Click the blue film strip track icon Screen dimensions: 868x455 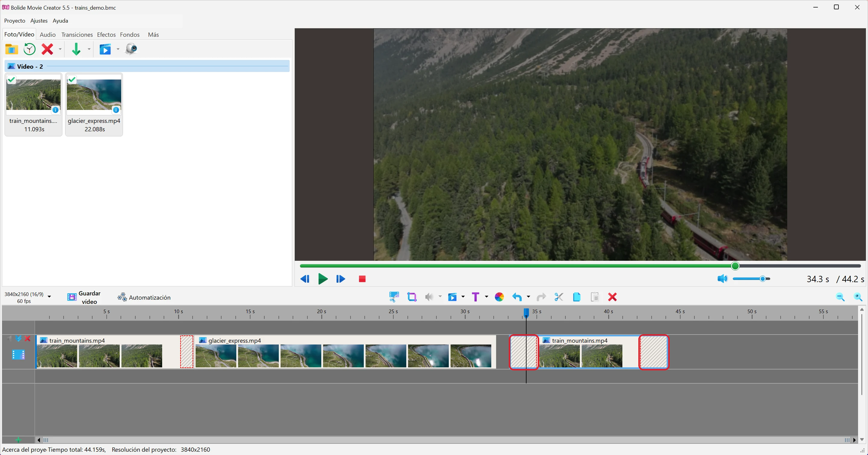18,355
